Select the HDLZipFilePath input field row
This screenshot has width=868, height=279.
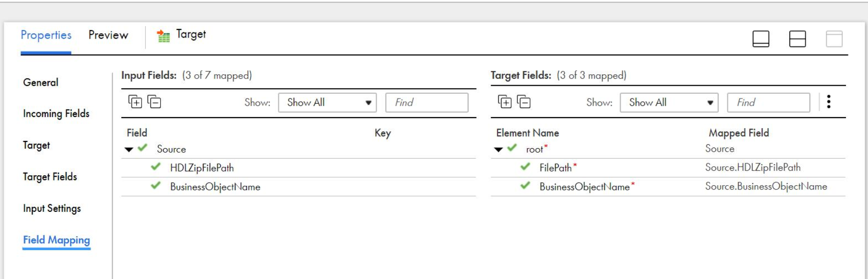(x=298, y=168)
